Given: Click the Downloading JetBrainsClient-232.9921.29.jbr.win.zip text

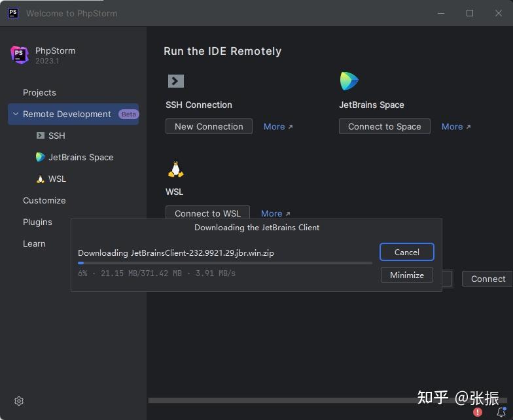Looking at the screenshot, I should click(175, 253).
